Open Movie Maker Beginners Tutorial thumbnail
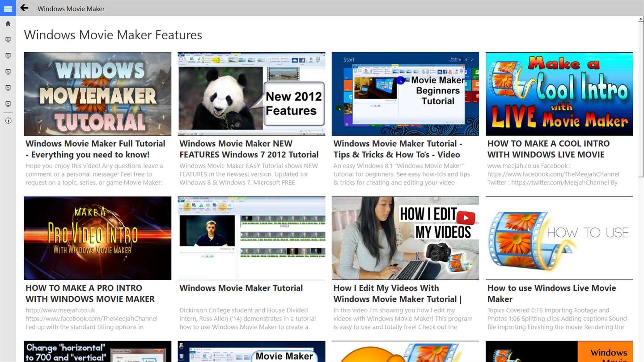The height and width of the screenshot is (362, 644). [405, 94]
